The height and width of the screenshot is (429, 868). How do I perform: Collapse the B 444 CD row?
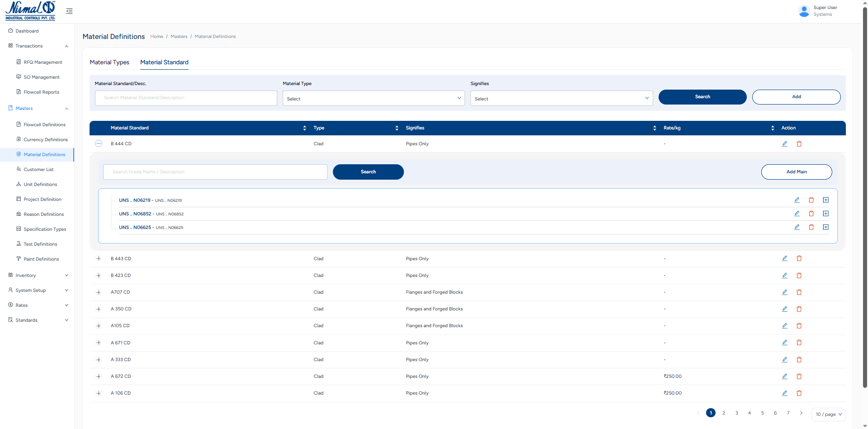point(99,143)
